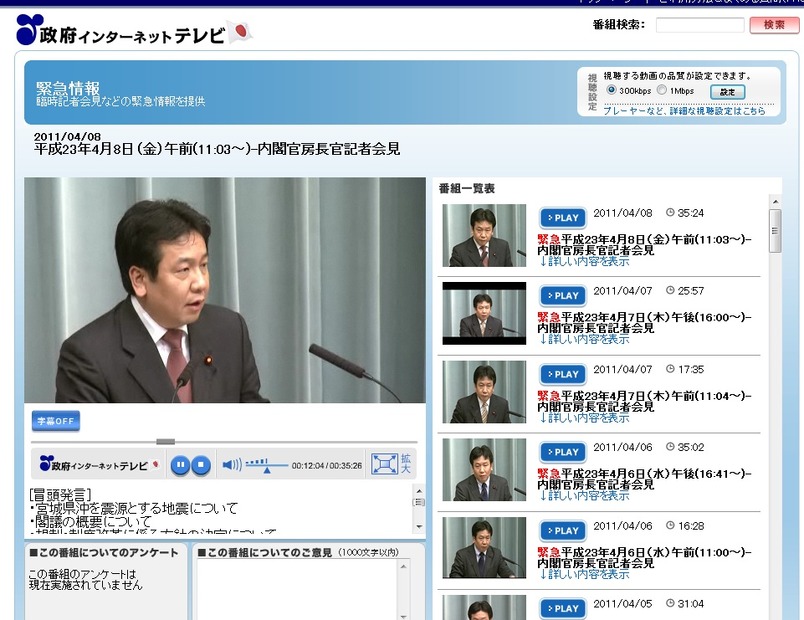
Task: Expand details for 4月6日 午後(16:41) program
Action: click(584, 496)
